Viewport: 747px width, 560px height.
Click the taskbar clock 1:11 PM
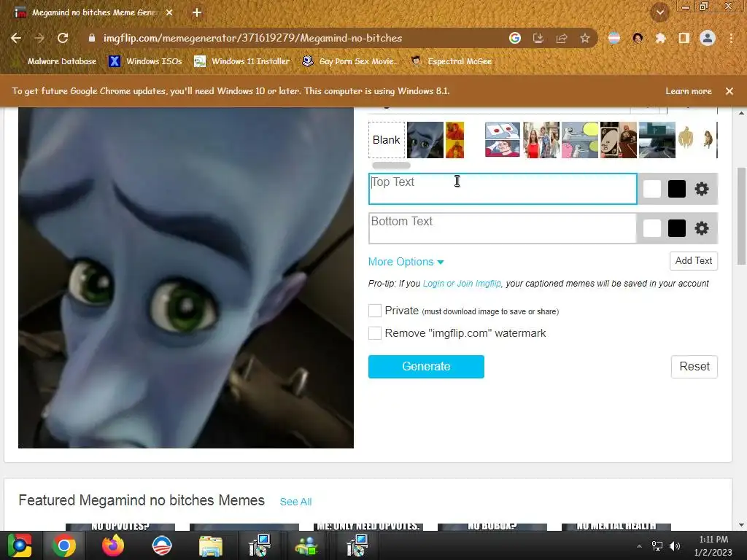click(x=713, y=545)
